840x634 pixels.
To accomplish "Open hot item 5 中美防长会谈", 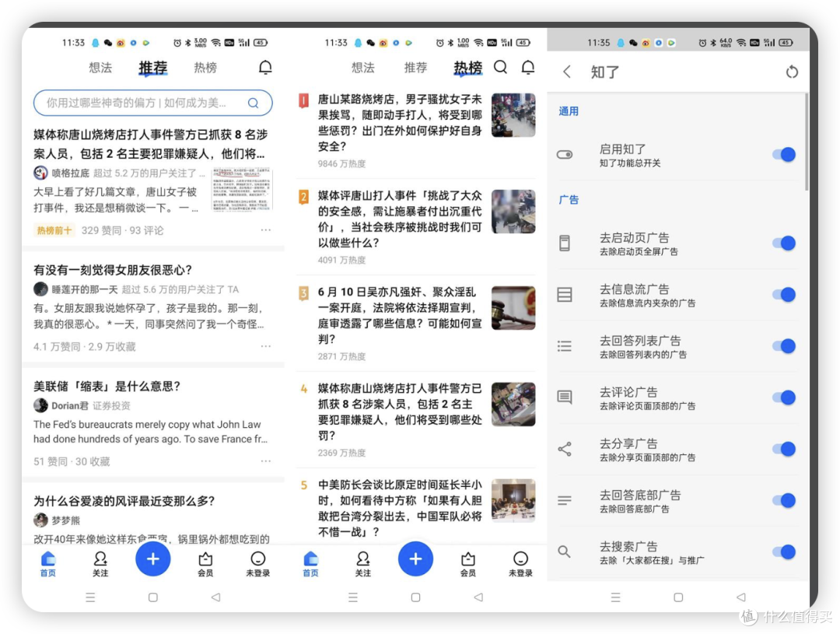I will tap(400, 508).
